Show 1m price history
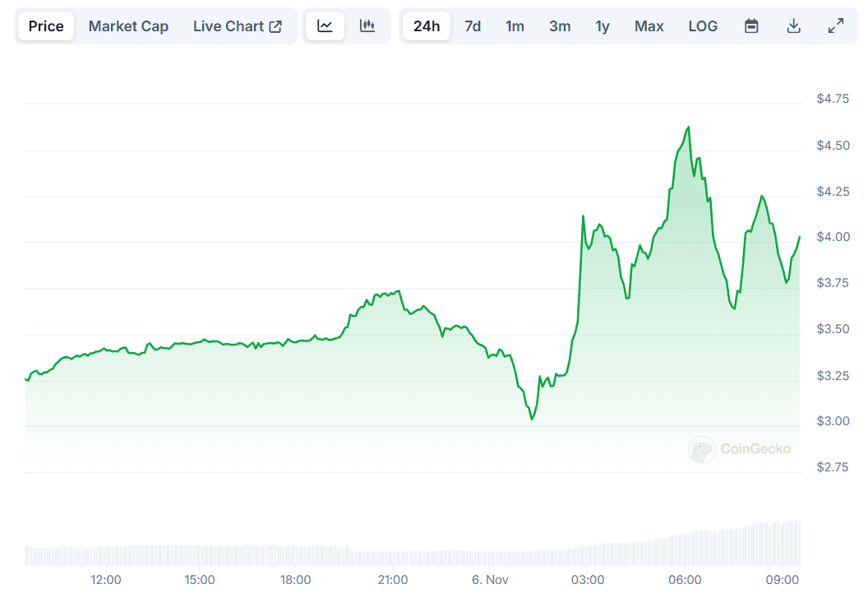Image resolution: width=868 pixels, height=598 pixels. pos(515,26)
